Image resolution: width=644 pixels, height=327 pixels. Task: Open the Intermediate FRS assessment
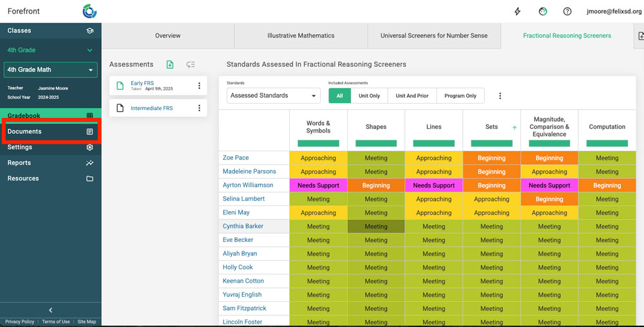(x=152, y=108)
